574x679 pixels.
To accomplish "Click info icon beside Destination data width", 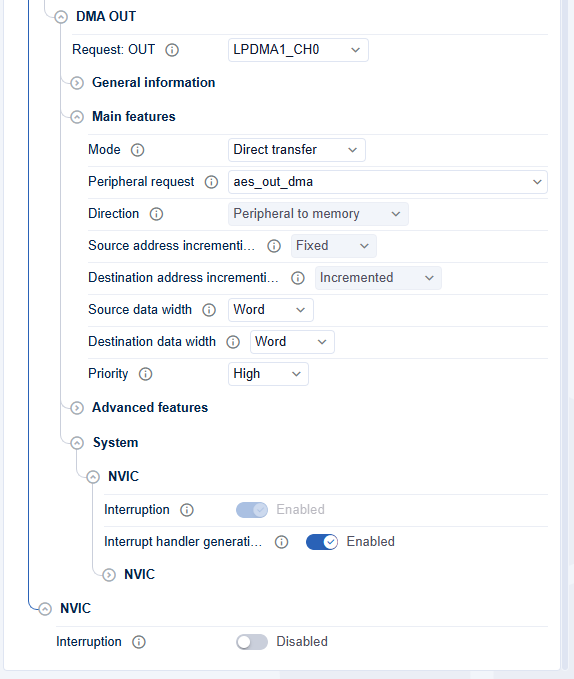I will click(x=233, y=342).
